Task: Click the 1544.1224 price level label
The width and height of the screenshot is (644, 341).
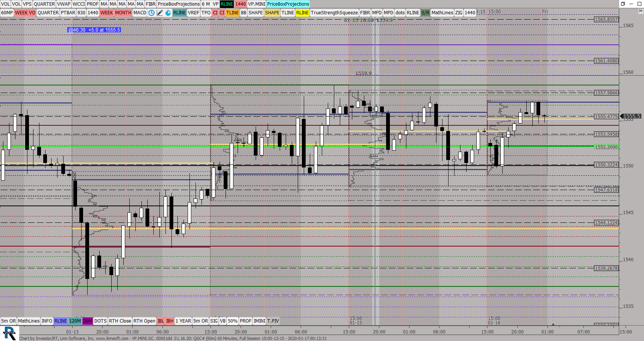Action: tap(606, 223)
